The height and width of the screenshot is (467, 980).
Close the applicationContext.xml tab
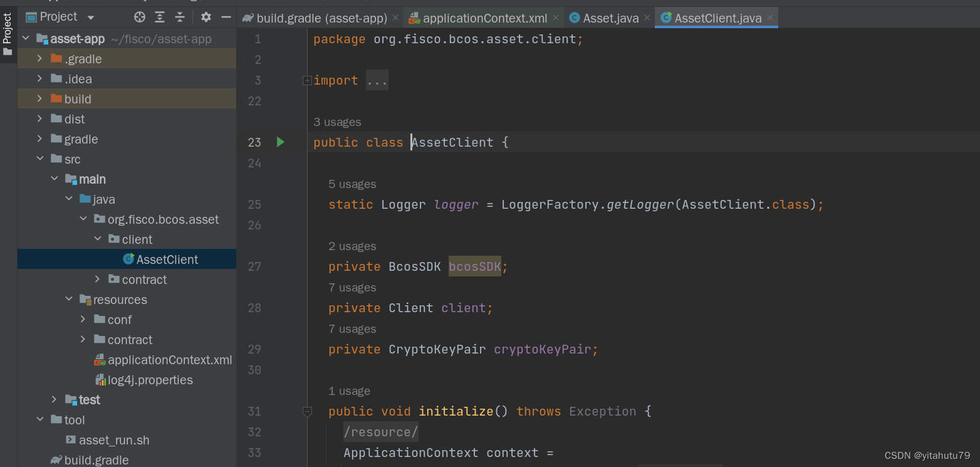[x=556, y=18]
